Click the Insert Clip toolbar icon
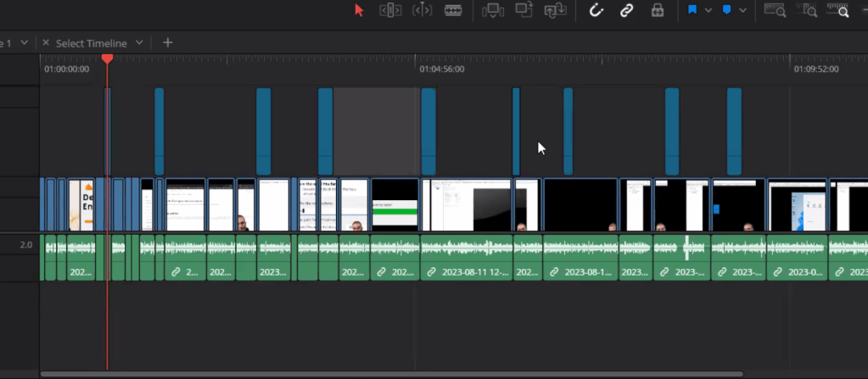 (x=492, y=10)
